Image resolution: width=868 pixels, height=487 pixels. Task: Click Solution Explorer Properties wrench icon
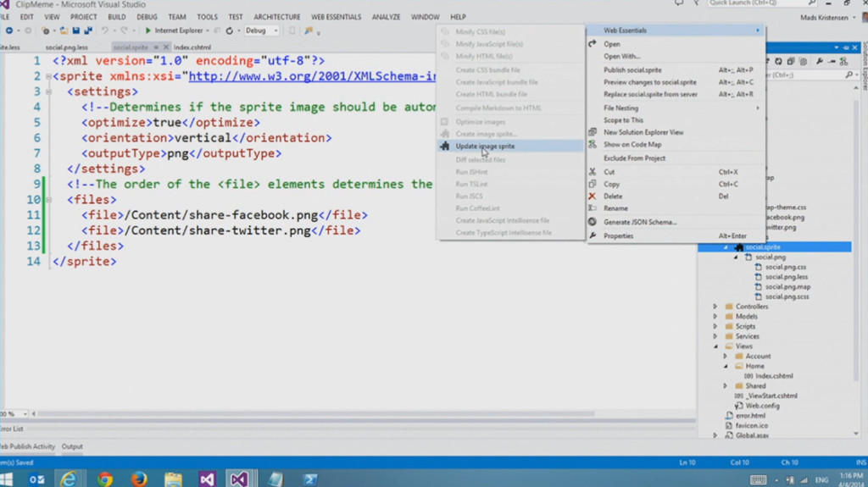click(820, 62)
